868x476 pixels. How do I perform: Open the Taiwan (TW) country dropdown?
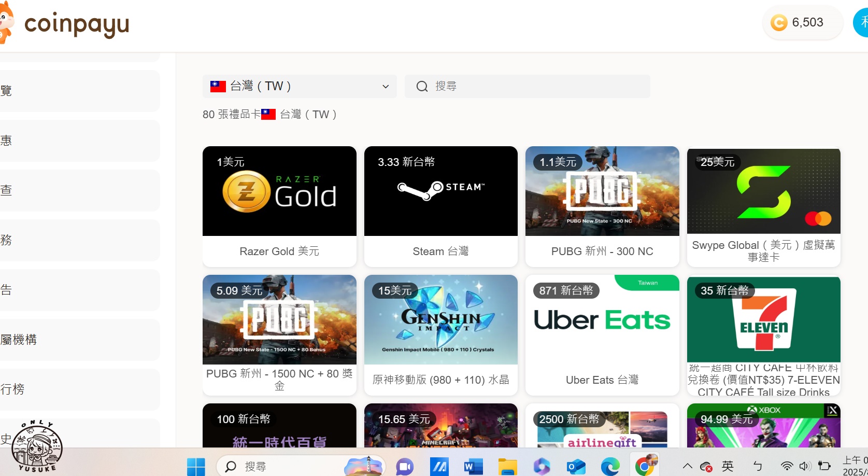point(300,86)
